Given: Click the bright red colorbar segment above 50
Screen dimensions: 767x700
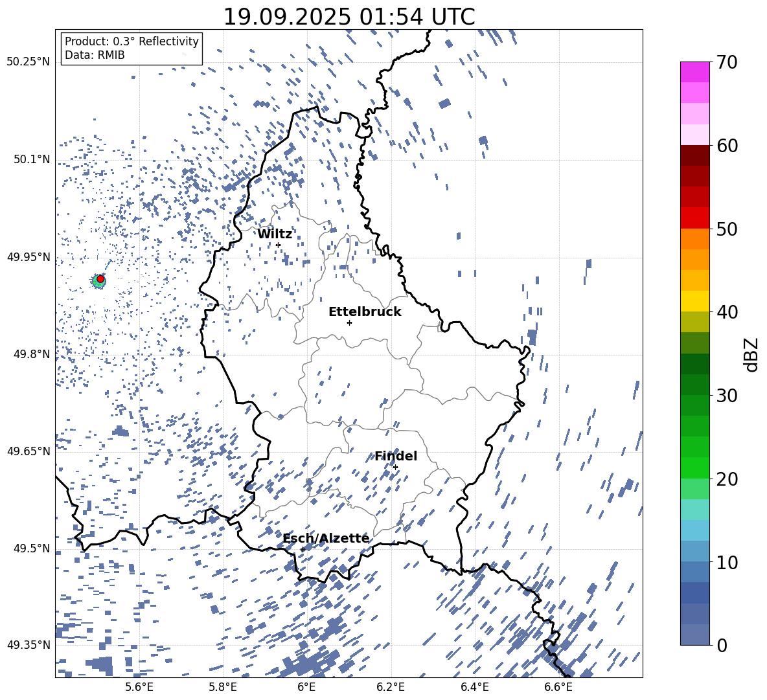Looking at the screenshot, I should (694, 218).
